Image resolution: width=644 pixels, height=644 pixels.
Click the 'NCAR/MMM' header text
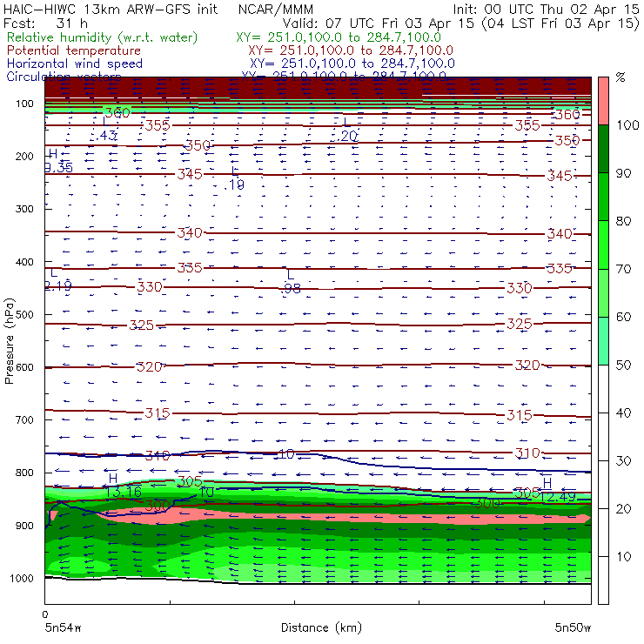276,9
